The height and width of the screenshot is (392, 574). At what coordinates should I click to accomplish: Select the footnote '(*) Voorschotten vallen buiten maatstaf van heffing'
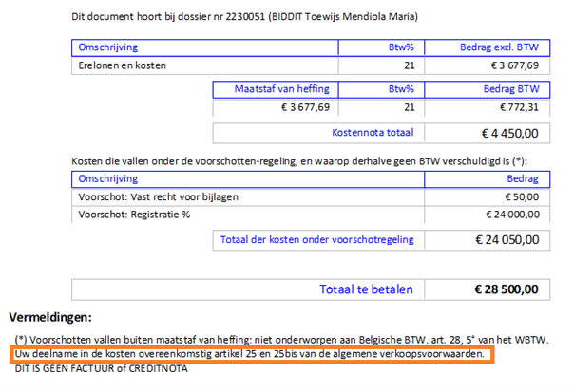[x=282, y=340]
